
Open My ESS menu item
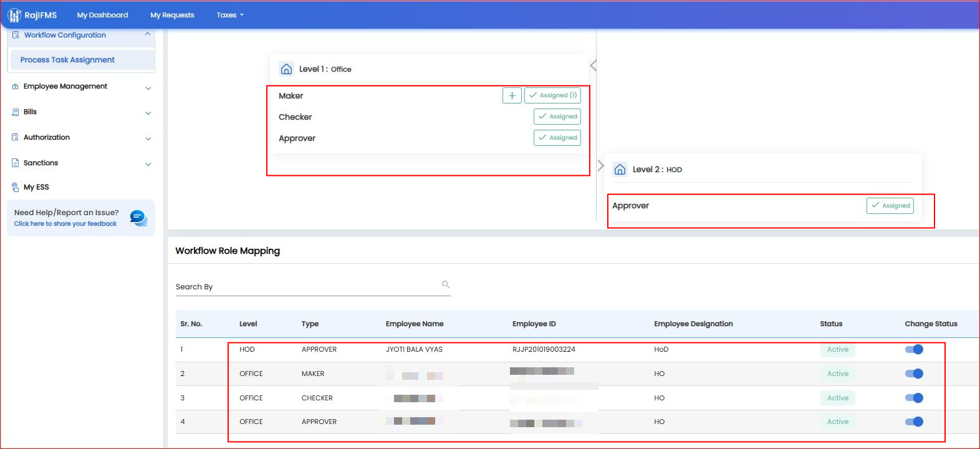(36, 187)
